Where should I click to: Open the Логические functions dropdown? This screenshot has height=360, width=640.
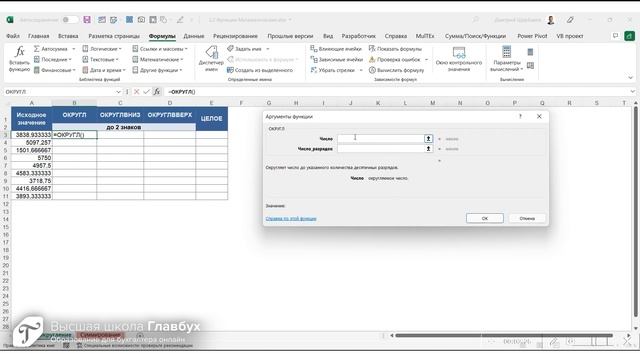[x=102, y=49]
